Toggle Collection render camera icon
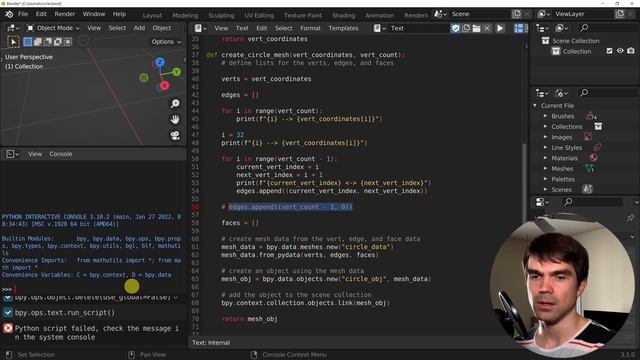The width and height of the screenshot is (640, 360). [x=631, y=51]
